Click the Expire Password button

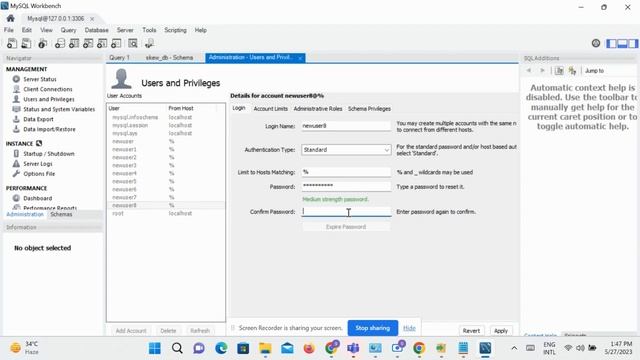[x=346, y=227]
